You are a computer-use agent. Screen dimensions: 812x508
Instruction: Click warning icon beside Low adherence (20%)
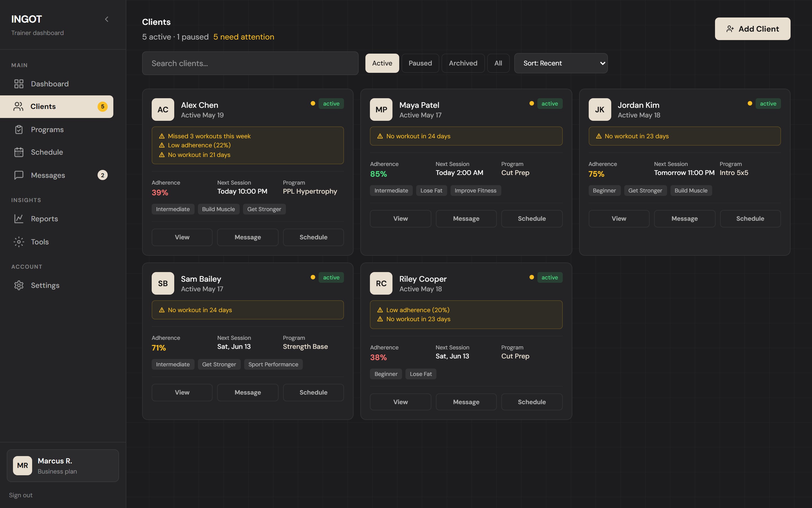[380, 310]
